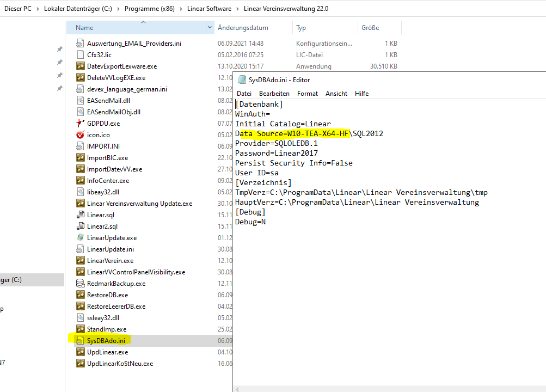Click the DeleteVVLogEXE.exe application icon
Image resolution: width=546 pixels, height=392 pixels.
click(x=81, y=78)
